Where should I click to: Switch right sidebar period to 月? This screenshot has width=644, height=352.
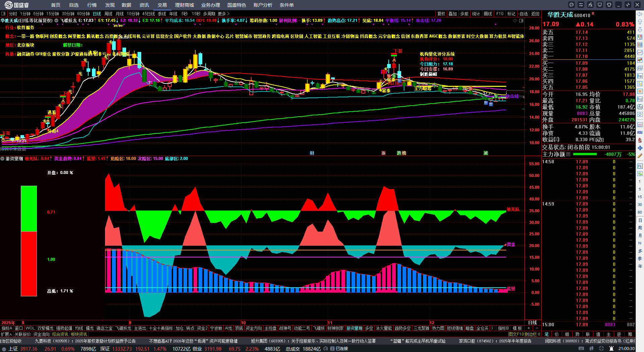[x=640, y=236]
